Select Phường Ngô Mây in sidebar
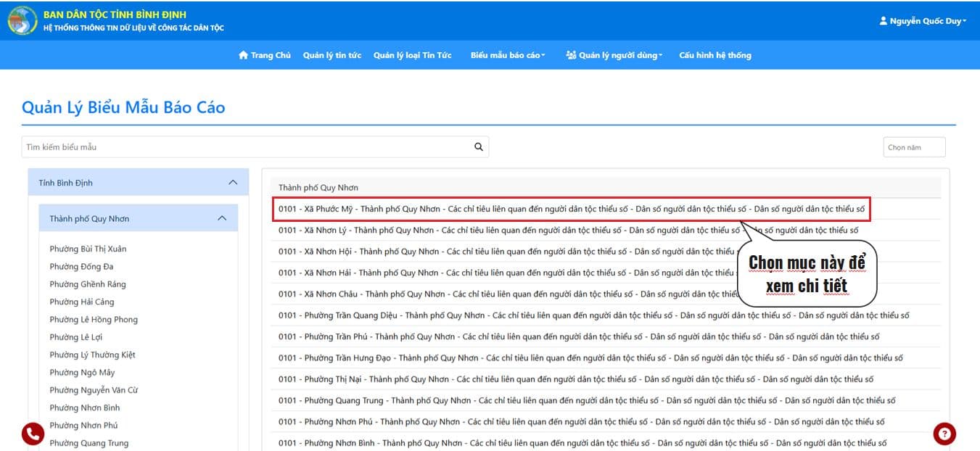 pyautogui.click(x=82, y=372)
